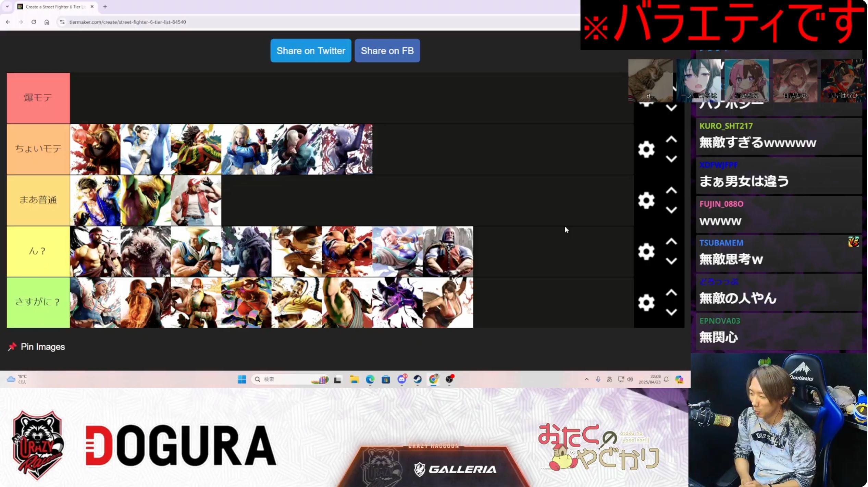Select Marisa thumbnail in ちょいモテ row

click(95, 149)
